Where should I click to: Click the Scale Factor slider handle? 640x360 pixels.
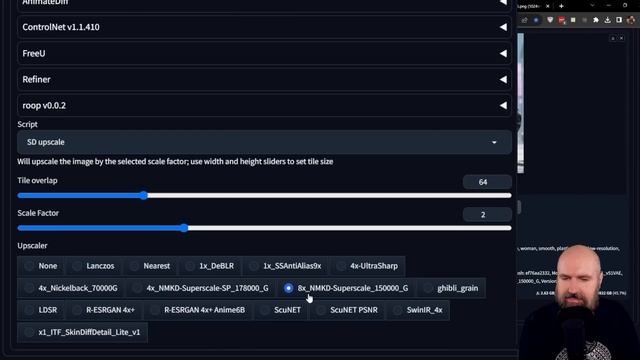pyautogui.click(x=184, y=228)
